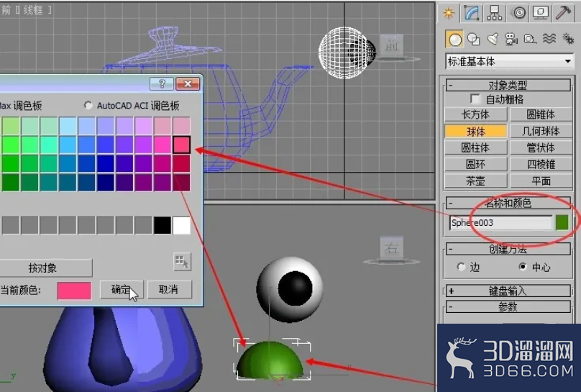Select the Systems gears category icon

(567, 39)
